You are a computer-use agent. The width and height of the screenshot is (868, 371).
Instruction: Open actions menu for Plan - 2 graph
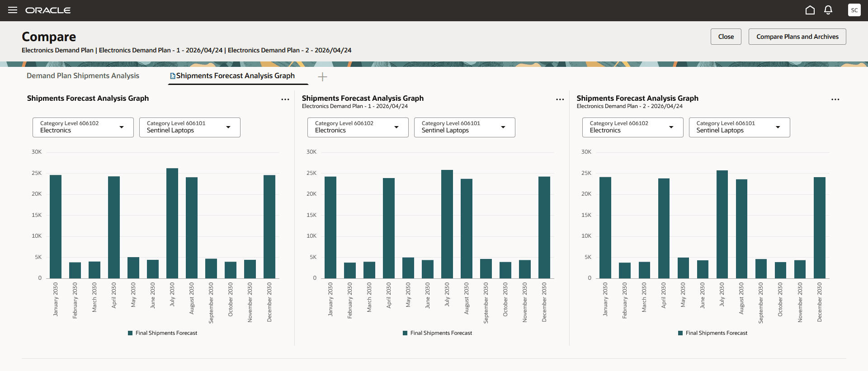tap(835, 99)
